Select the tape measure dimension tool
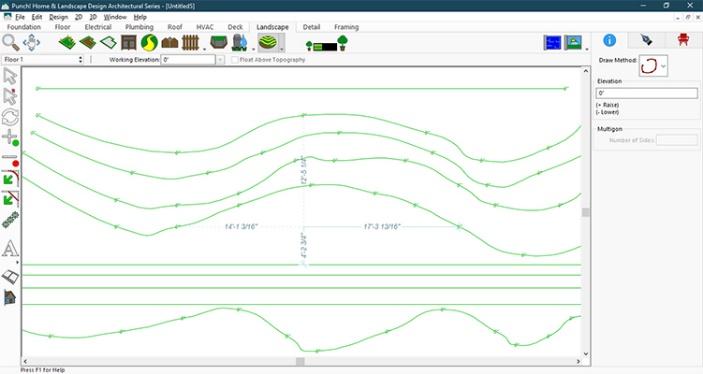Screen dimensions: 703x374 point(10,220)
